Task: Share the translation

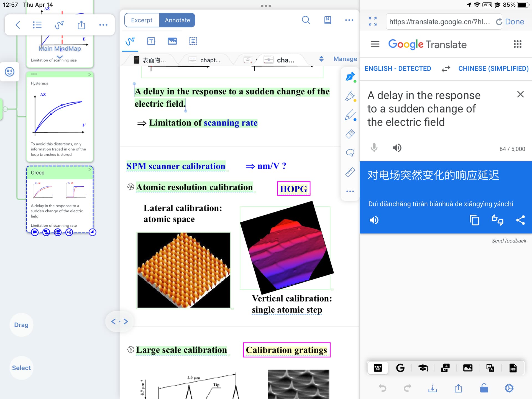Action: pyautogui.click(x=520, y=220)
